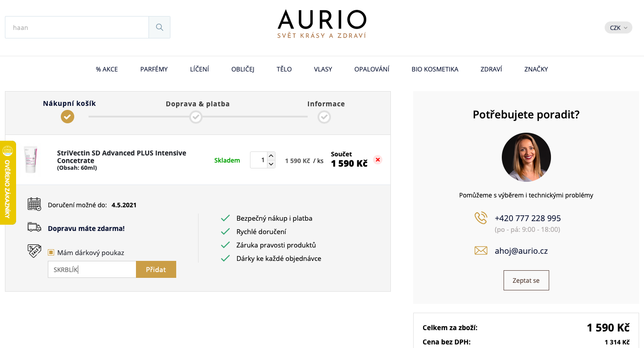Open the ZDRAVÍ menu

pos(491,69)
